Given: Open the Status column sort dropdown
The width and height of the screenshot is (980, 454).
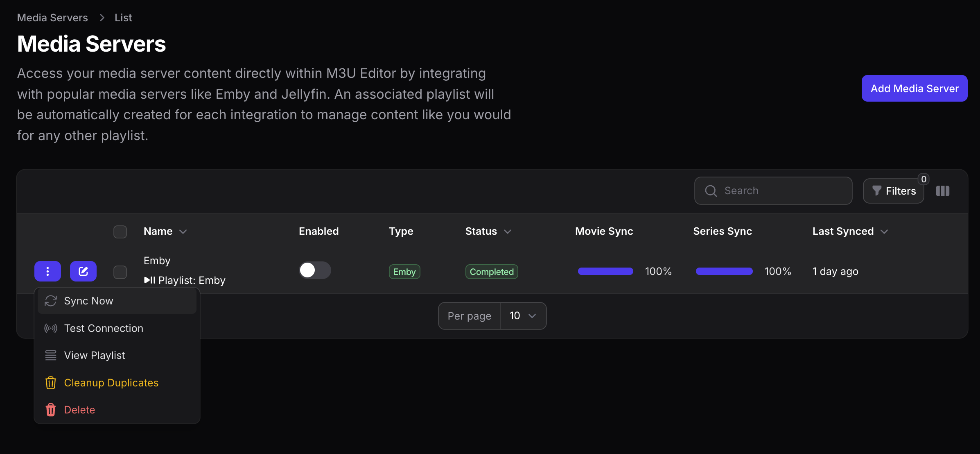Looking at the screenshot, I should [x=508, y=232].
